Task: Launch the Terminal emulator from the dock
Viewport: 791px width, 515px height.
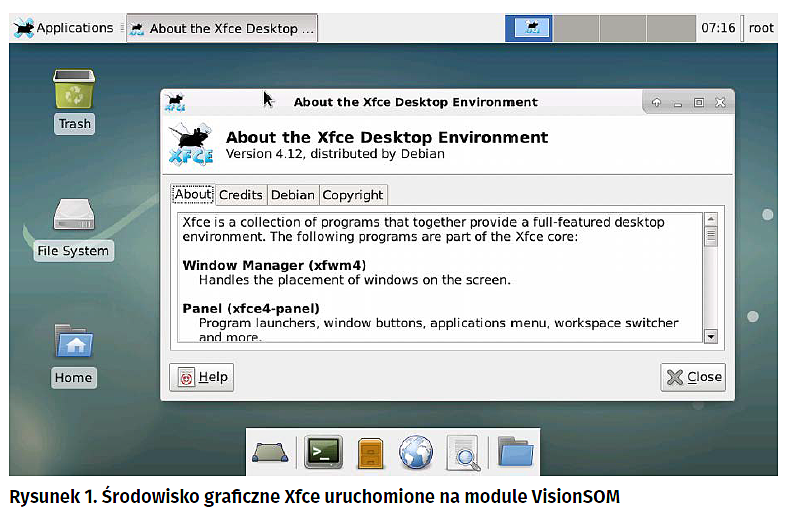Action: (x=323, y=453)
